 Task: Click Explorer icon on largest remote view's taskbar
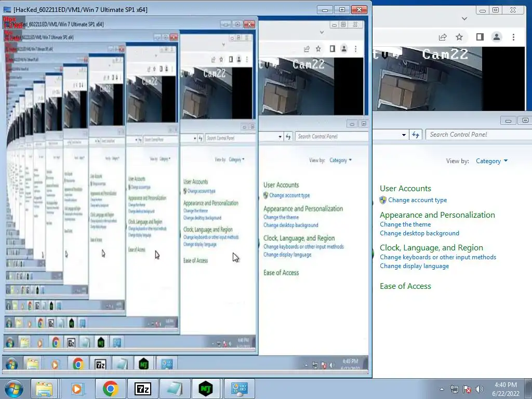33,364
